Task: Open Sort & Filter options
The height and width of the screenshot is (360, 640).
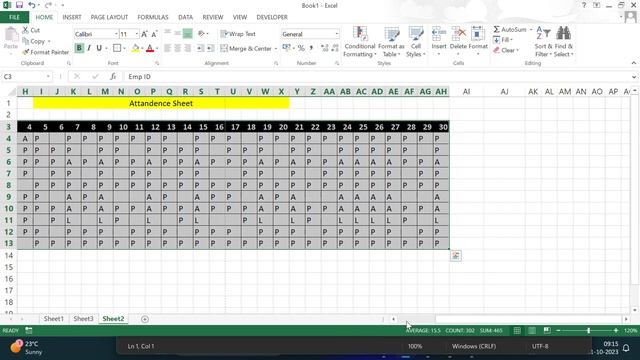Action: 543,42
